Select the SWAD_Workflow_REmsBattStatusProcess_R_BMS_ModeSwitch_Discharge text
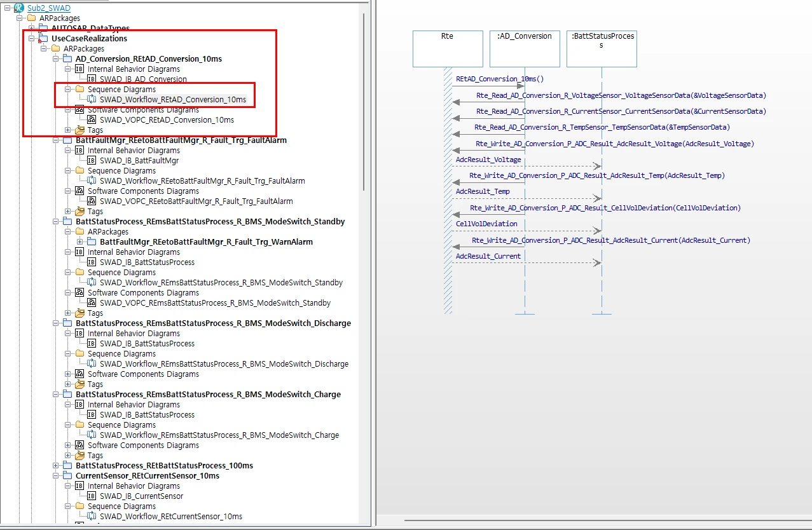Screen dimensions: 812x530 224,364
